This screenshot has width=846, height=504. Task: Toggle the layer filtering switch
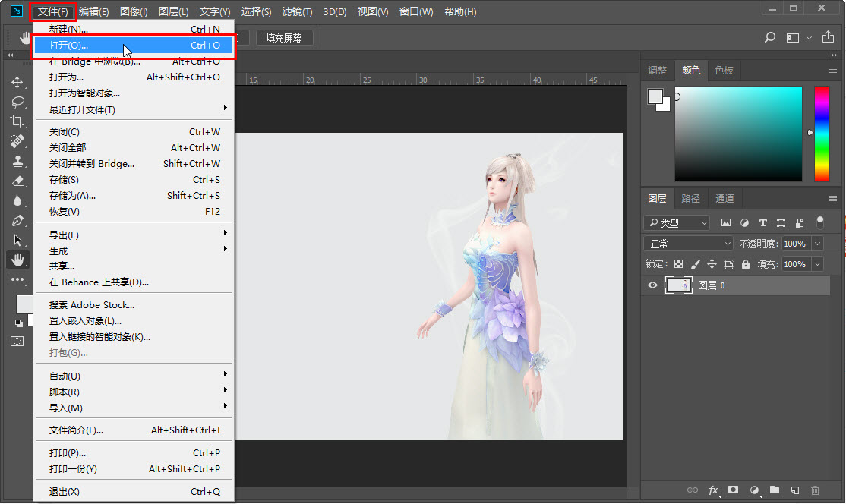(820, 222)
